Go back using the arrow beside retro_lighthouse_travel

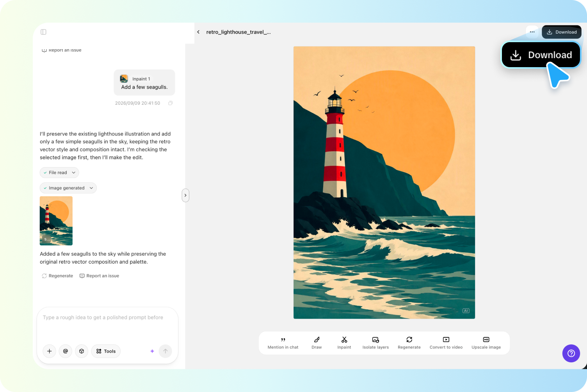198,32
